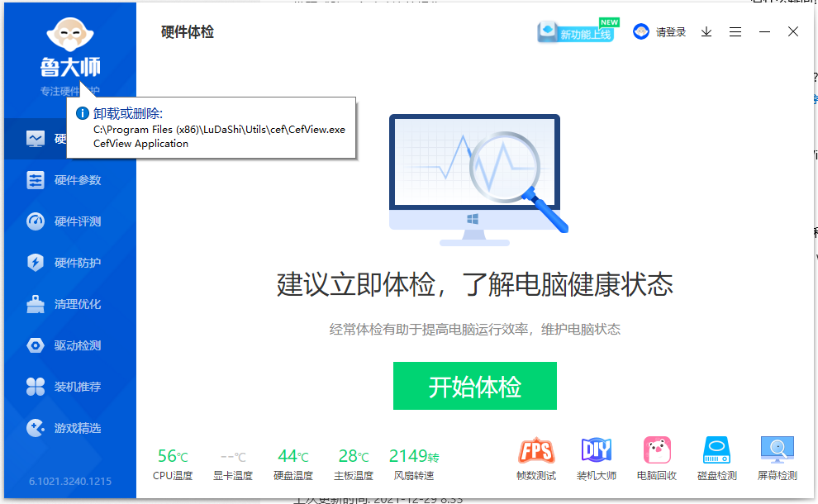This screenshot has height=504, width=818.
Task: Launch the FPS 帧数测试 tool
Action: [x=535, y=451]
